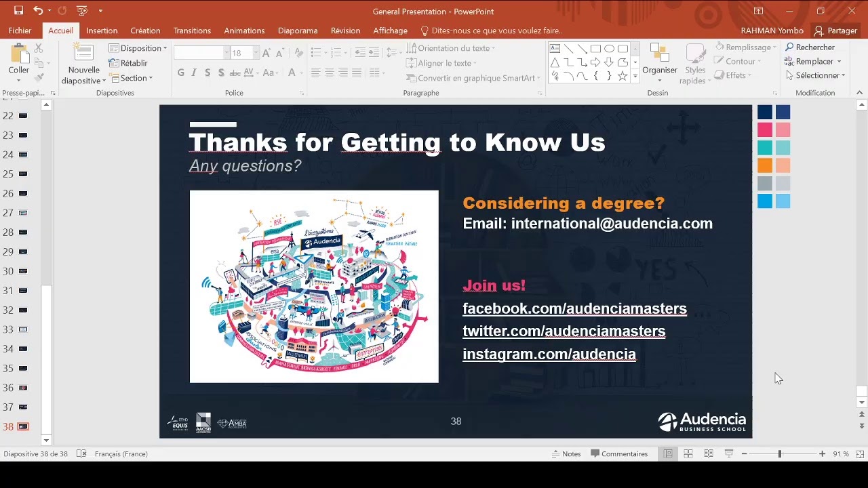Toggle underline S formatting
The image size is (868, 488).
point(208,73)
